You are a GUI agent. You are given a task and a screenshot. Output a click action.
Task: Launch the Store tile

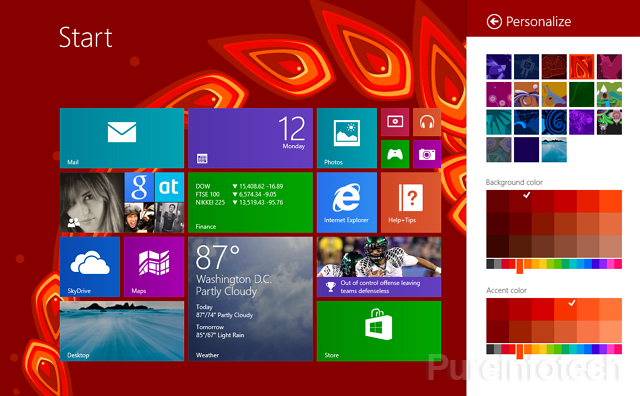[379, 331]
